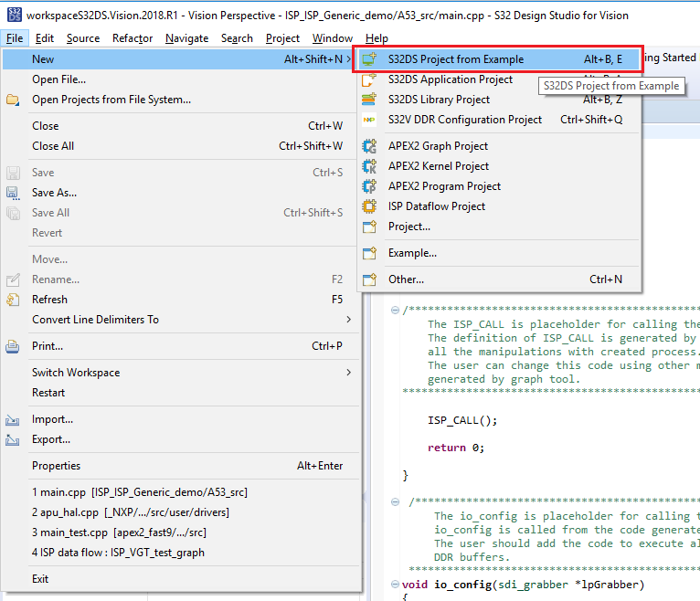700x601 pixels.
Task: Expand the Switch Workspace submenu arrow
Action: 349,372
